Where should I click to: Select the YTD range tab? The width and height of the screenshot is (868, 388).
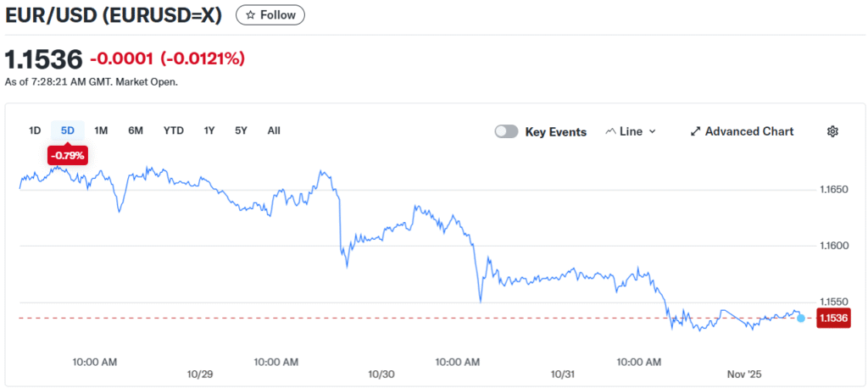tap(174, 130)
